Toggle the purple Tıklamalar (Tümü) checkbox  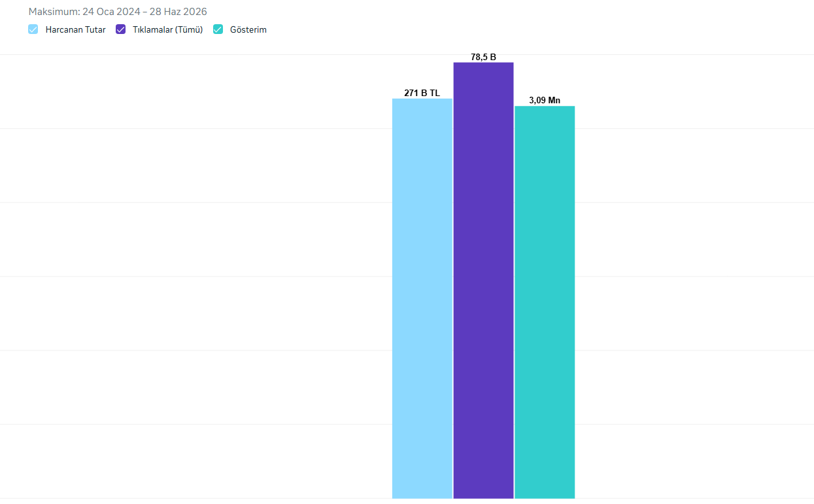tap(120, 29)
